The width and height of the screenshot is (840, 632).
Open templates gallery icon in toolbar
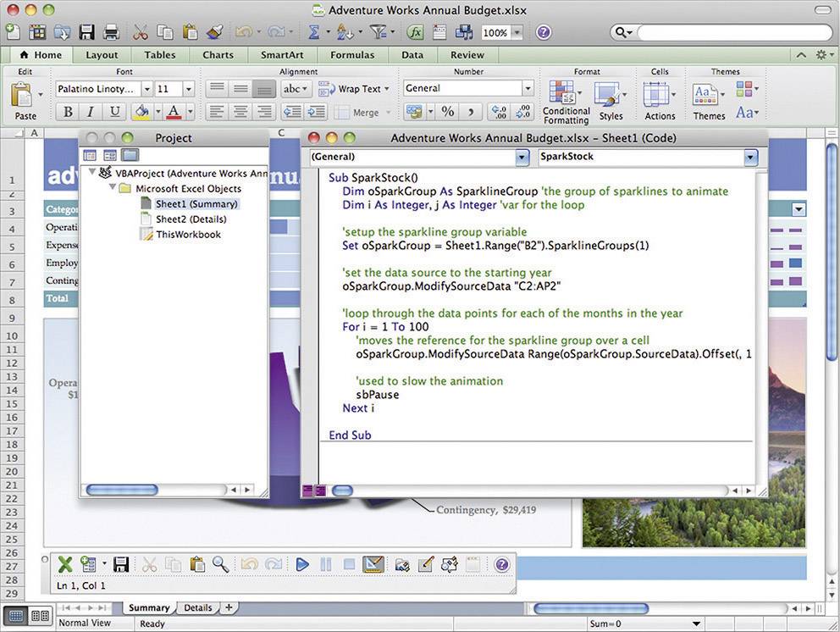tap(37, 33)
